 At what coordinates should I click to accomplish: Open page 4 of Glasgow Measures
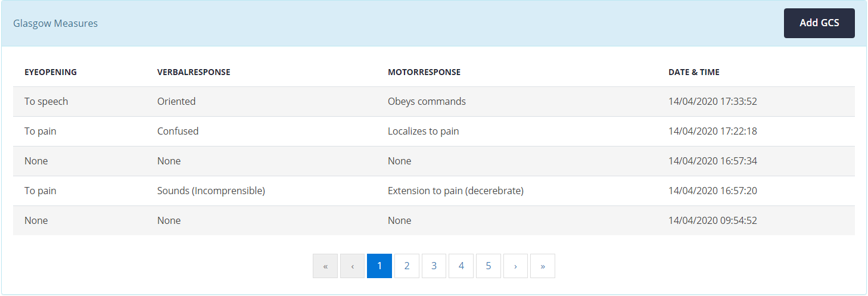pos(461,266)
